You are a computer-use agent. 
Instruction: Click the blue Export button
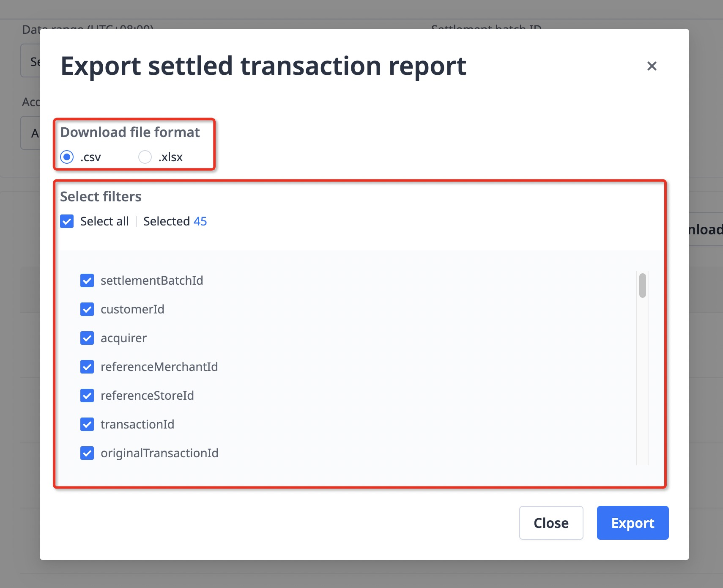(x=633, y=523)
